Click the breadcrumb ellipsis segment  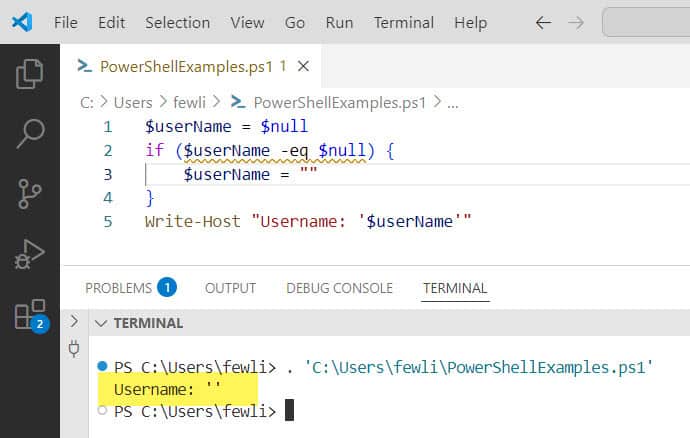click(453, 103)
